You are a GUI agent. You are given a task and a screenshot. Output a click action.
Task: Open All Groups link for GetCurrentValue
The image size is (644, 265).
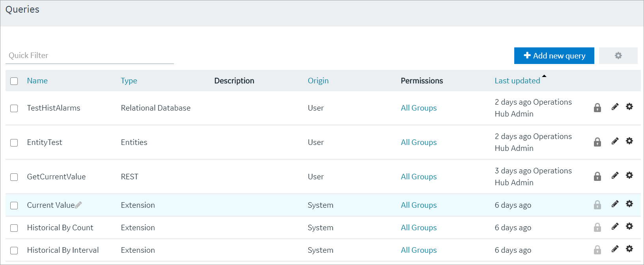click(x=419, y=177)
